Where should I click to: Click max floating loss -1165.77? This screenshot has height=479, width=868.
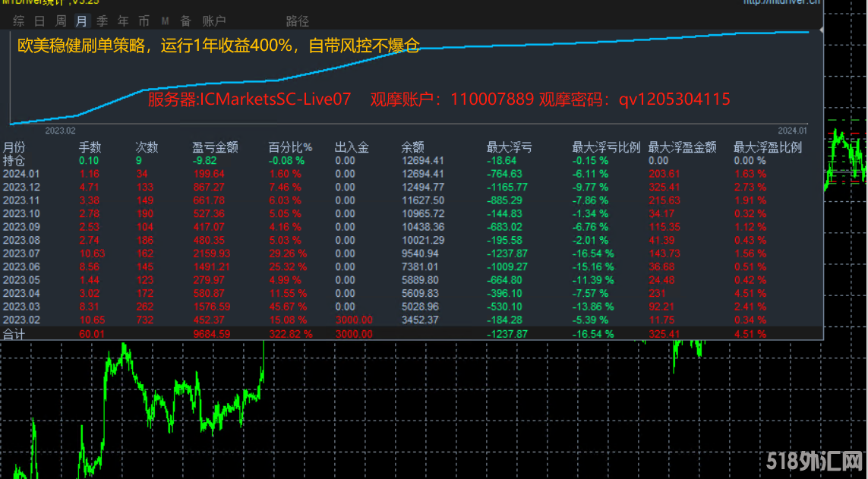click(x=507, y=187)
